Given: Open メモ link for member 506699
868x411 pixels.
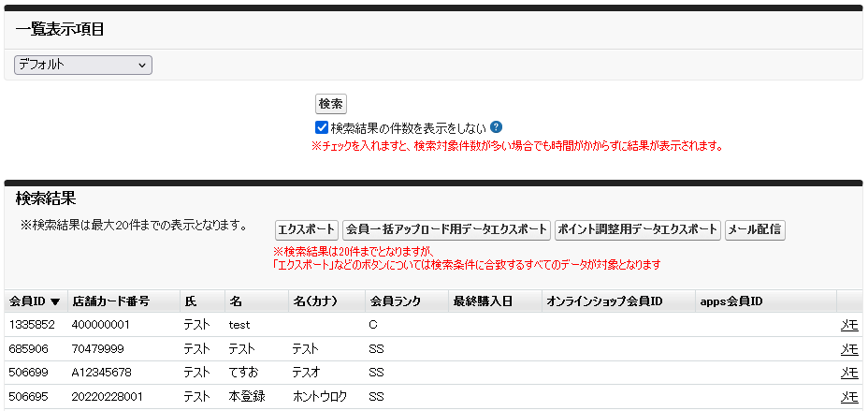Looking at the screenshot, I should 848,373.
